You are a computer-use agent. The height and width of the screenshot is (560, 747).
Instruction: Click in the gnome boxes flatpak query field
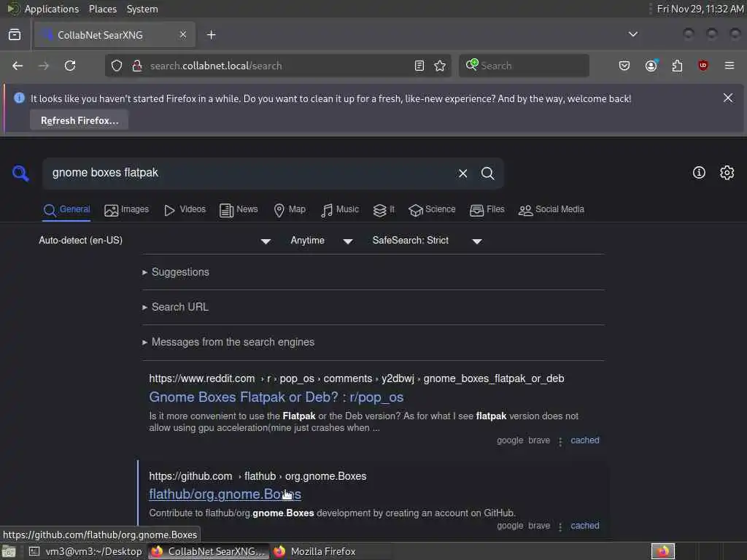pos(248,173)
